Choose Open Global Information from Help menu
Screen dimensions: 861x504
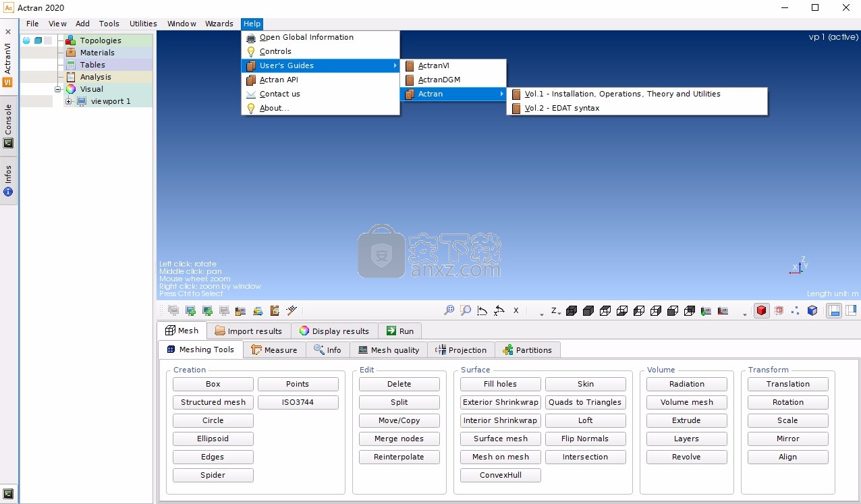click(x=321, y=37)
